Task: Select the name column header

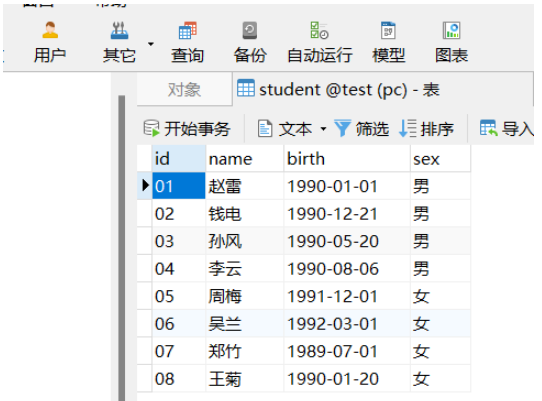Action: (244, 159)
